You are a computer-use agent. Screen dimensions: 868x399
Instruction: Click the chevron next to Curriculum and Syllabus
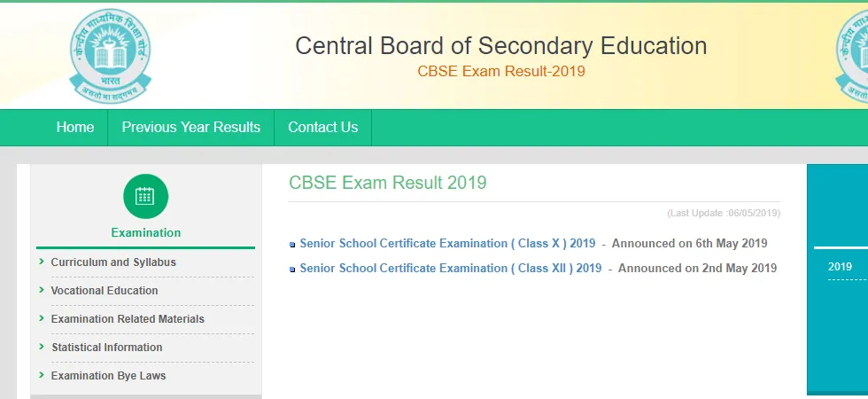[x=42, y=261]
